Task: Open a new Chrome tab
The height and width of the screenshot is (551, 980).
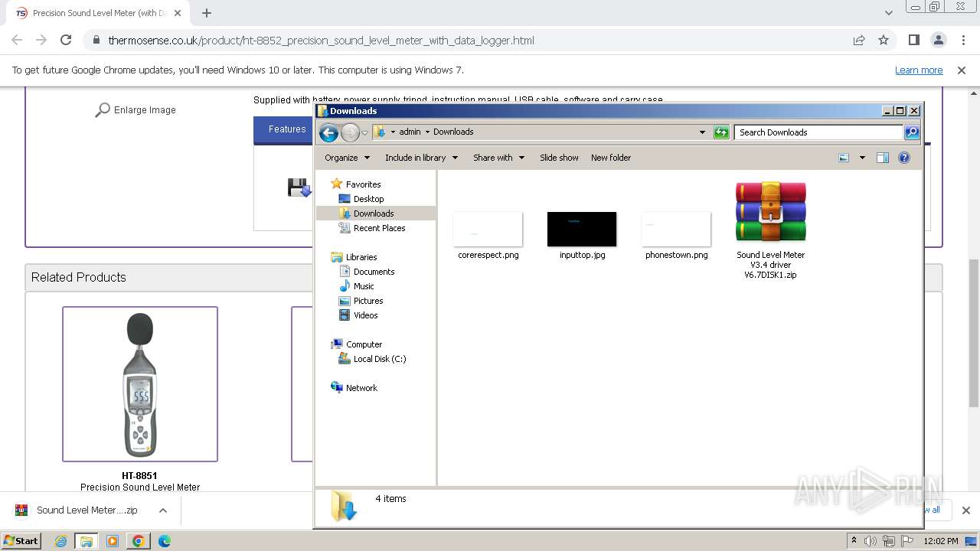Action: point(207,13)
